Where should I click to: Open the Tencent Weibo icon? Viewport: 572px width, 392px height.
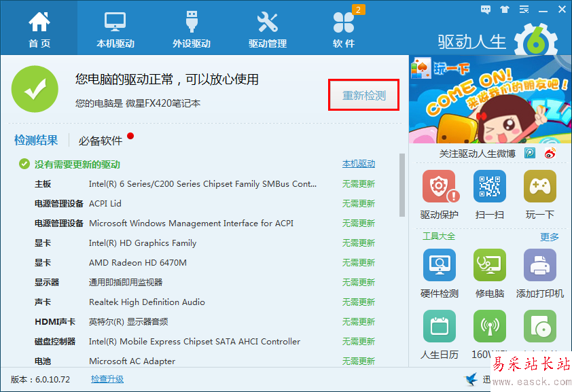(x=530, y=153)
